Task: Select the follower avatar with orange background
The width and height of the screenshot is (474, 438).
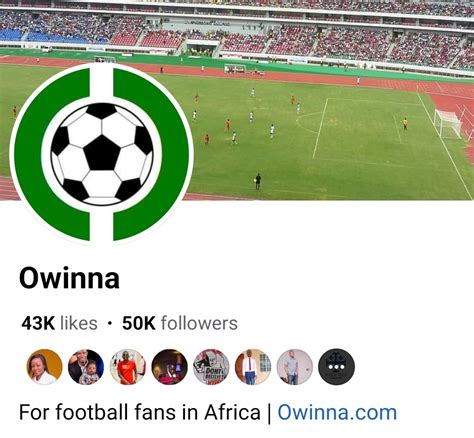Action: pos(44,367)
